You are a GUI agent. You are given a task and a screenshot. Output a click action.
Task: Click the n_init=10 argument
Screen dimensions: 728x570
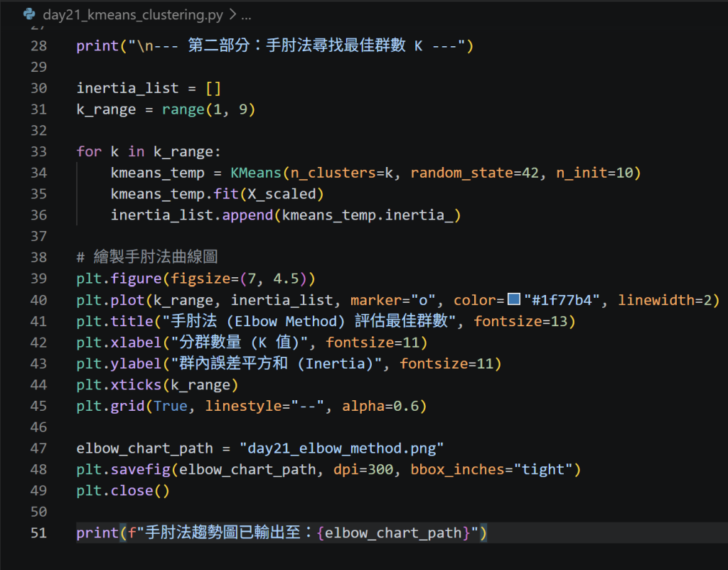pos(595,173)
